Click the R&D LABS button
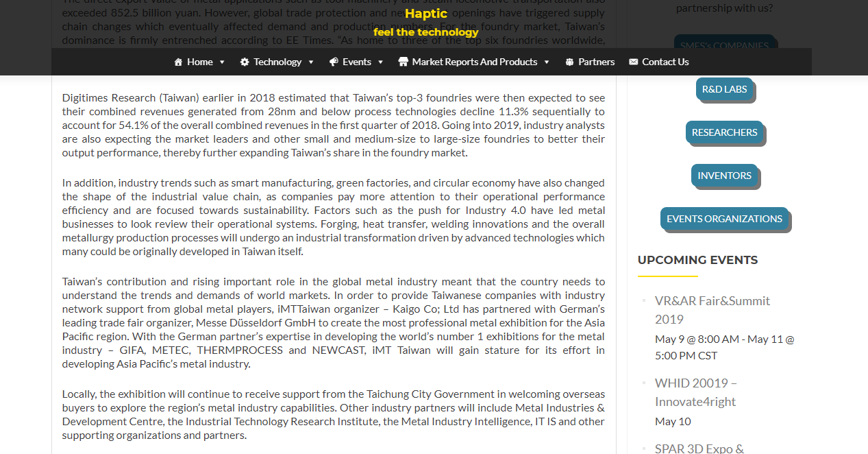 [724, 89]
